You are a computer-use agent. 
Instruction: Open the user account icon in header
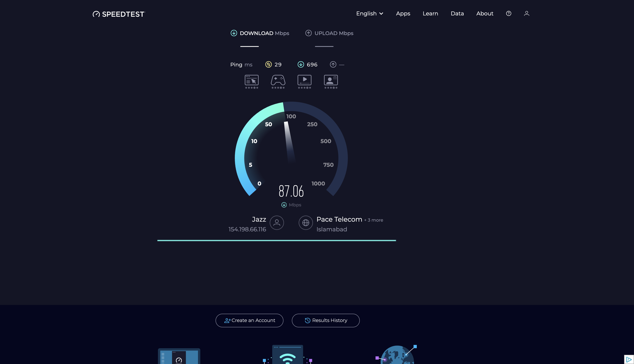526,14
